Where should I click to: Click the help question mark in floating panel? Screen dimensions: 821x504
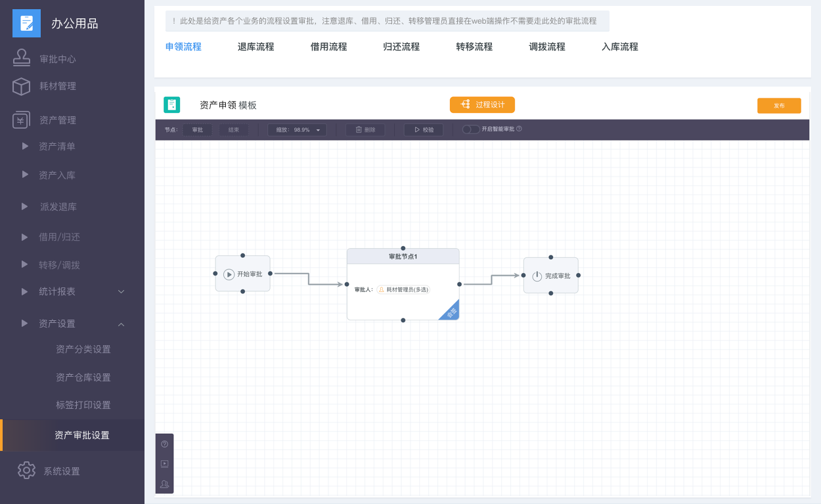pyautogui.click(x=164, y=444)
